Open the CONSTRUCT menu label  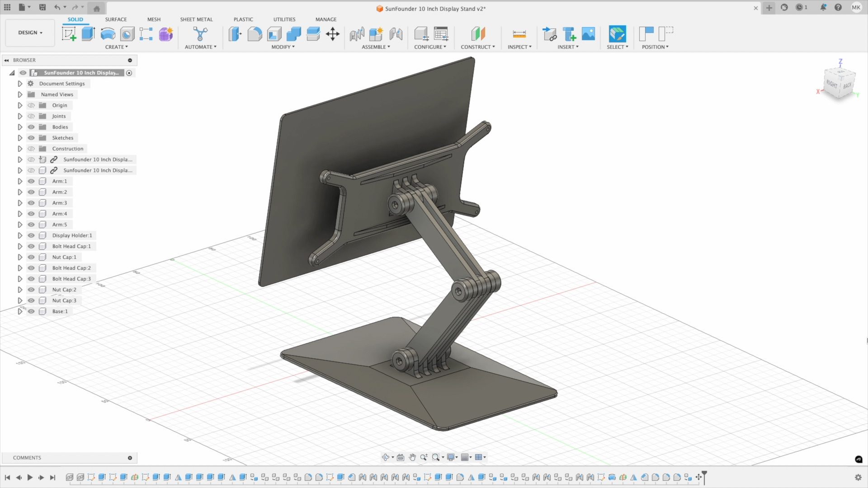(x=477, y=47)
